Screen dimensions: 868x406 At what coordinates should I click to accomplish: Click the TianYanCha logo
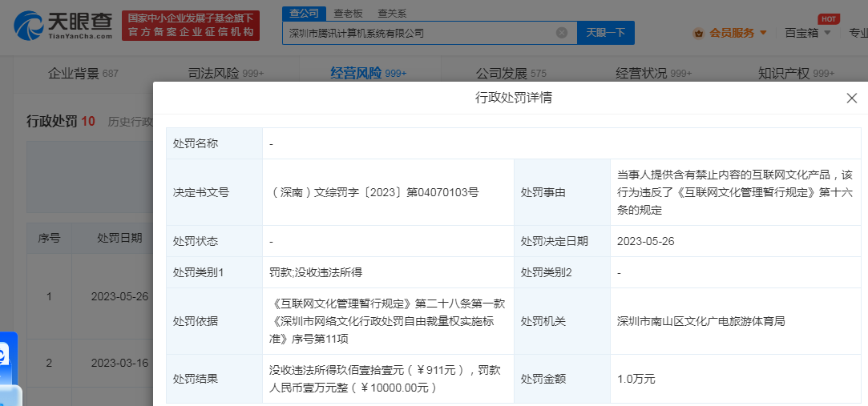pos(63,26)
